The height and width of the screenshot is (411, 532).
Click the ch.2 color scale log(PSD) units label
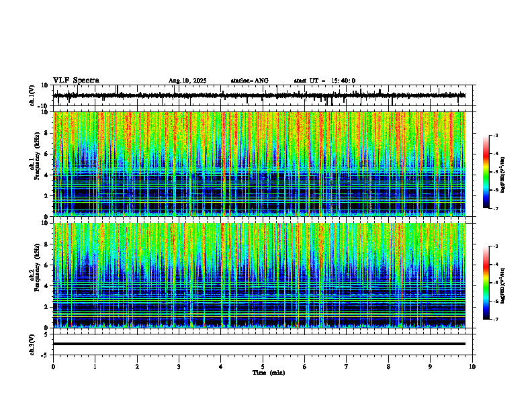[x=503, y=285]
